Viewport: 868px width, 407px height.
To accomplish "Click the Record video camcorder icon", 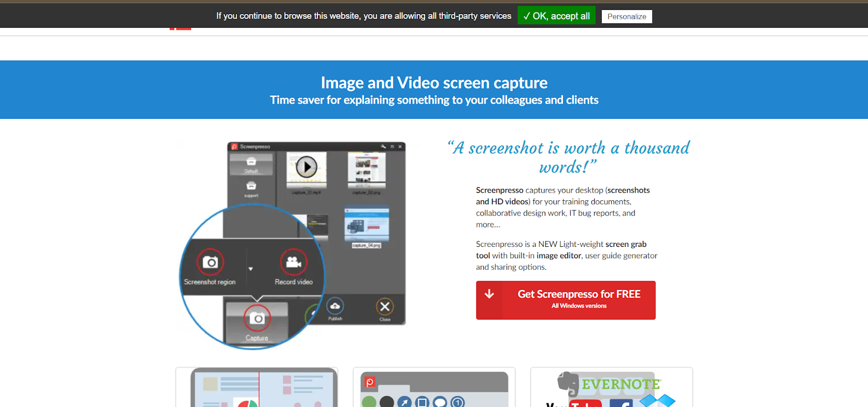I will (293, 262).
